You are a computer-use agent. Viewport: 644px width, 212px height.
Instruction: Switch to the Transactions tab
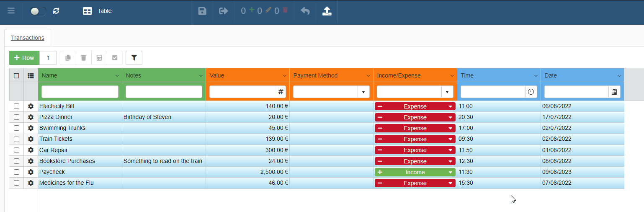pos(28,38)
